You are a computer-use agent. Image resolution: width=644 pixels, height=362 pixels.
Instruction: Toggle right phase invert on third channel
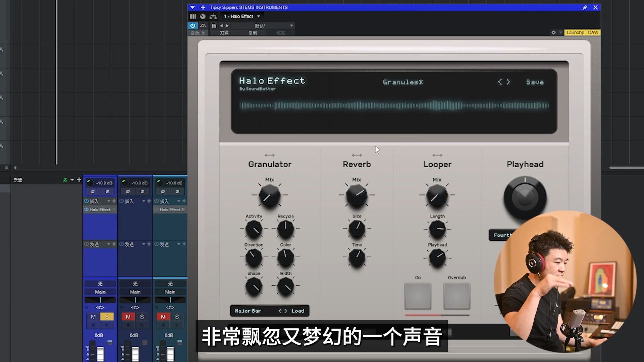click(177, 191)
